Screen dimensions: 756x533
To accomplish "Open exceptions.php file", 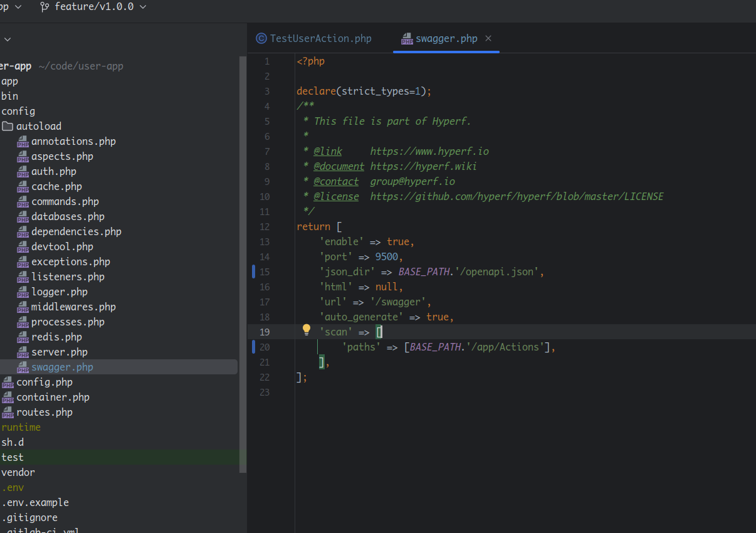I will point(71,261).
